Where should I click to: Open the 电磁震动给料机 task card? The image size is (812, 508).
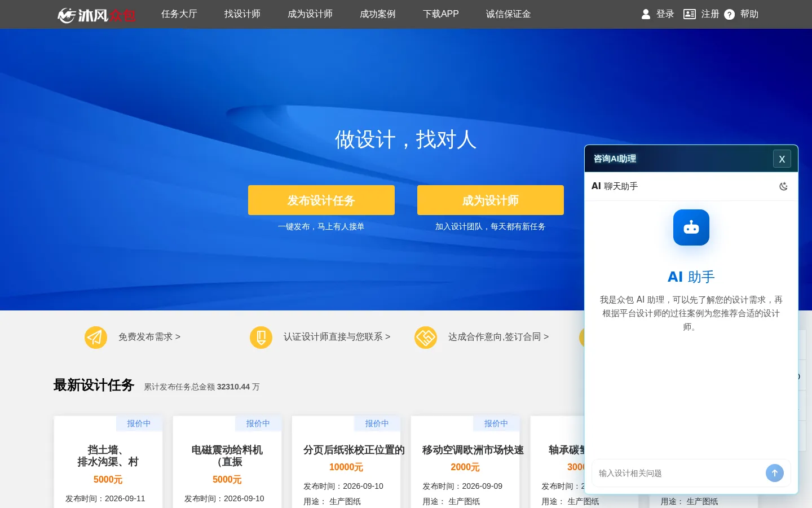(227, 462)
